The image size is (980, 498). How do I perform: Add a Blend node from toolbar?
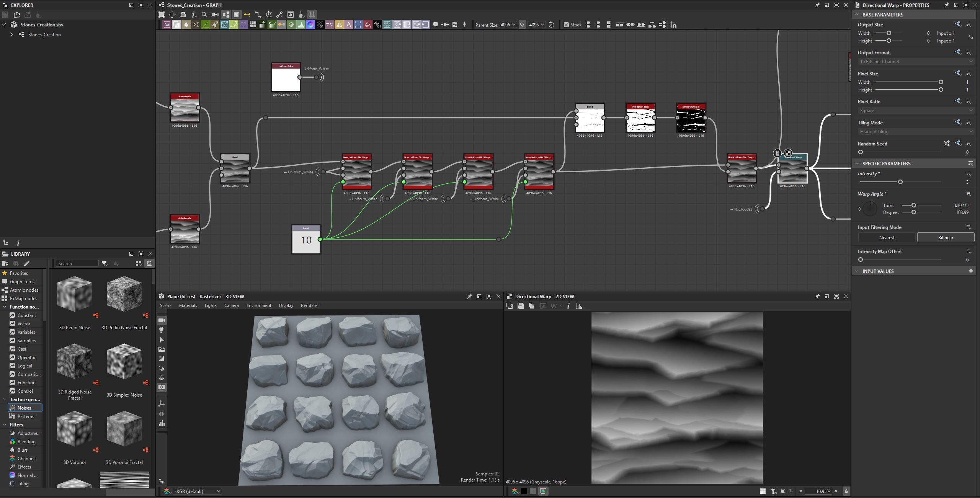(x=176, y=25)
